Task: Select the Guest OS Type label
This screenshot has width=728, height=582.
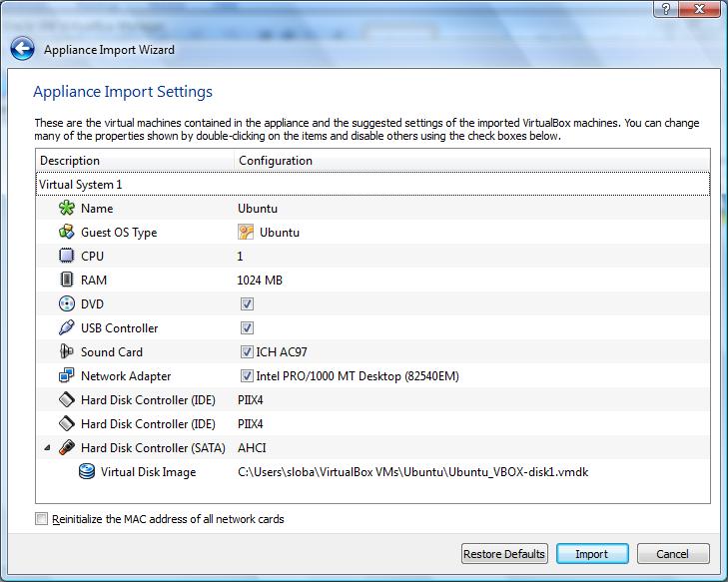Action: pos(119,233)
